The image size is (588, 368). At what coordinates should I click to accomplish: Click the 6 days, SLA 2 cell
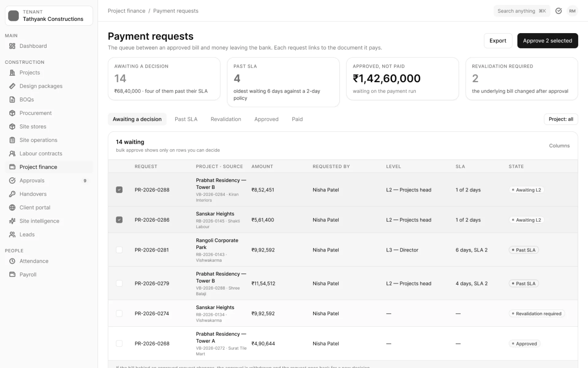(x=471, y=250)
